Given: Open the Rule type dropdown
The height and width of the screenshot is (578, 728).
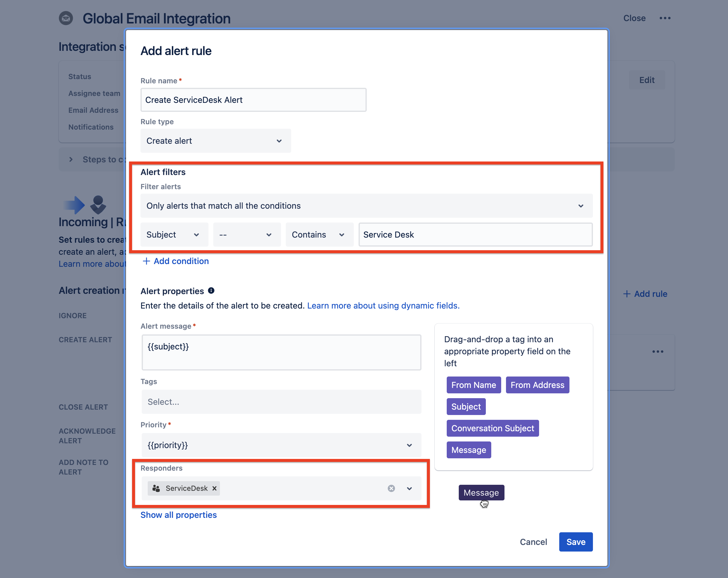Looking at the screenshot, I should click(216, 141).
